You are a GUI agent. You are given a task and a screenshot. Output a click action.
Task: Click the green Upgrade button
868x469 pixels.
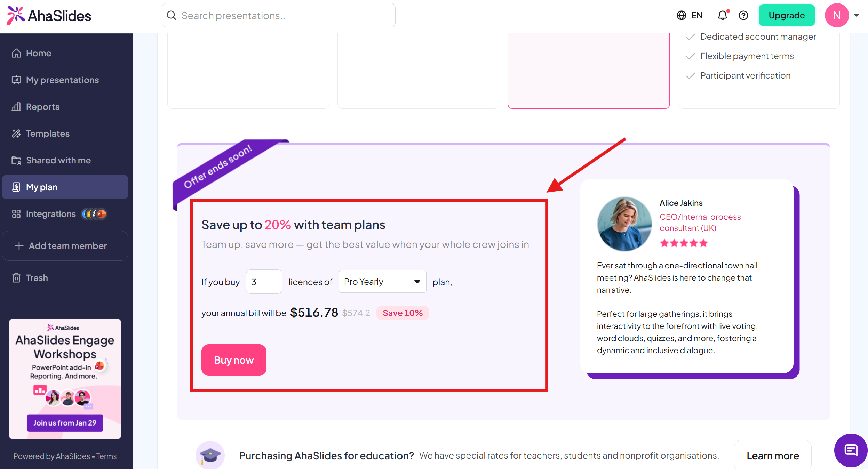(x=786, y=16)
